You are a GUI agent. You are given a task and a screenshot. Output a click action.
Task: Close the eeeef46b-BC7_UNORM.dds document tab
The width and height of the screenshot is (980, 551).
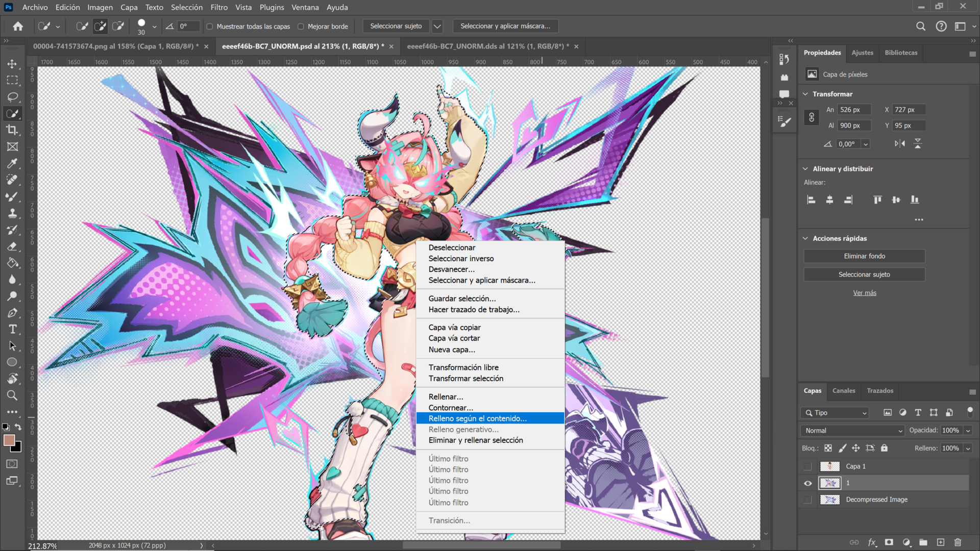tap(576, 46)
